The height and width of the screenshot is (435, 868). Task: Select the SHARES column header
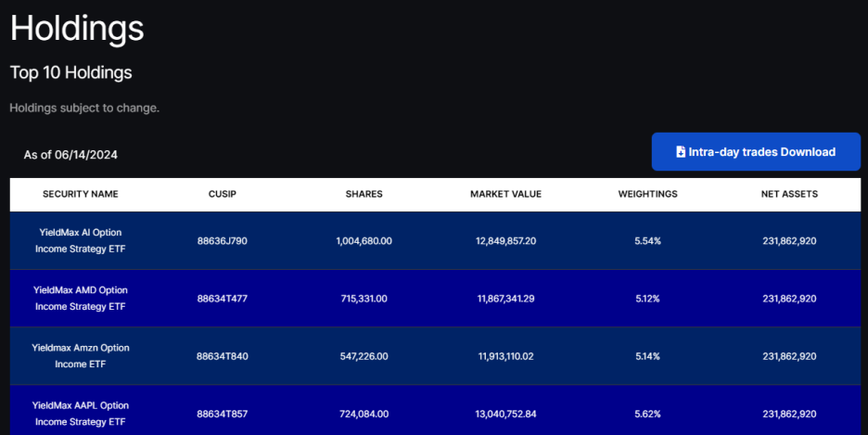[364, 194]
